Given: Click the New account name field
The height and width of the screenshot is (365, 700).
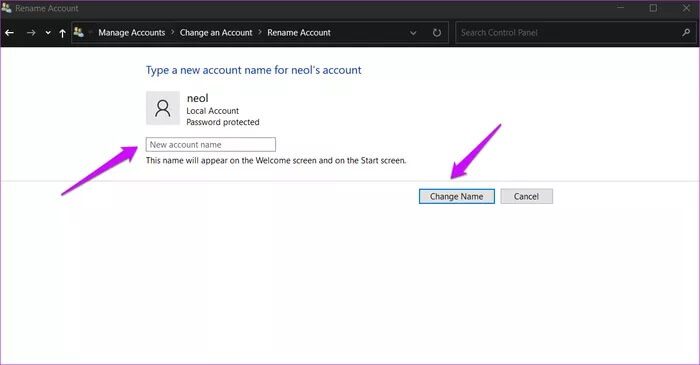Looking at the screenshot, I should 211,145.
